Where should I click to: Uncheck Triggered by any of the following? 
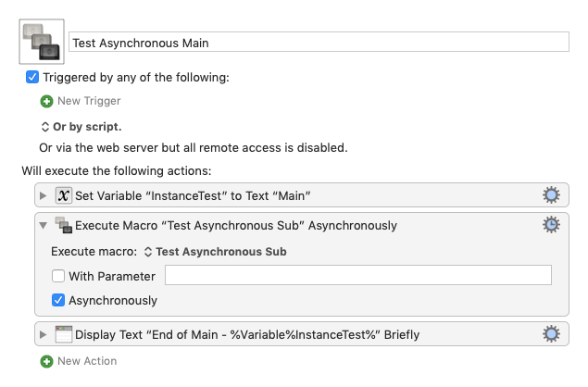click(x=32, y=77)
